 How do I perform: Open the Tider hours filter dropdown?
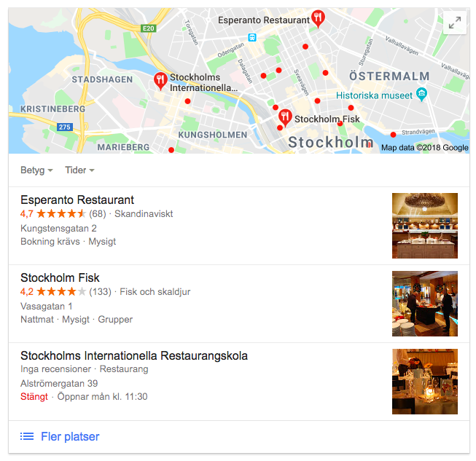point(80,170)
